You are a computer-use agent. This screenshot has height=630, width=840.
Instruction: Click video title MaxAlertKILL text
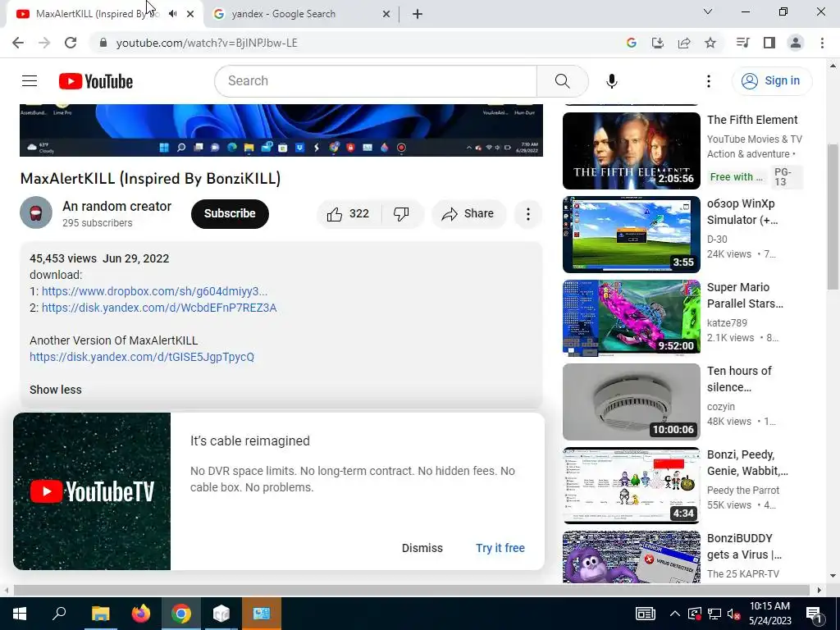(x=151, y=178)
